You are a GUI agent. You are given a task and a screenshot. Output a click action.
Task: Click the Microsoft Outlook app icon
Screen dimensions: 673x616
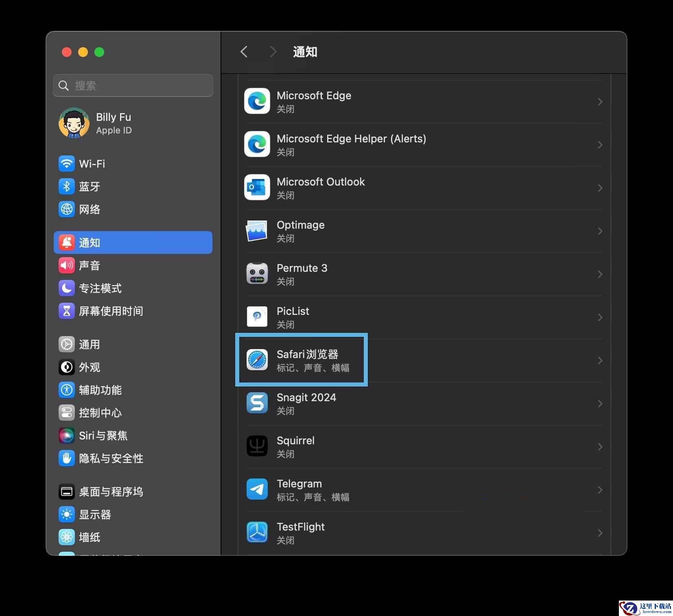[257, 188]
